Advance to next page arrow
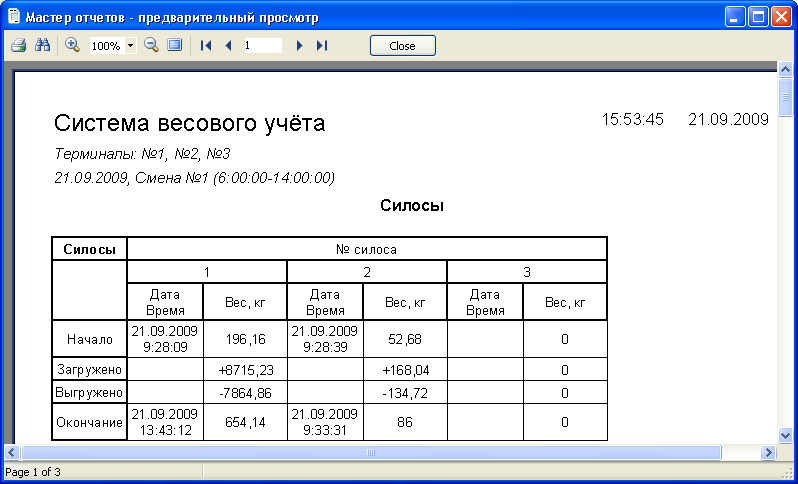The image size is (798, 484). (x=299, y=46)
